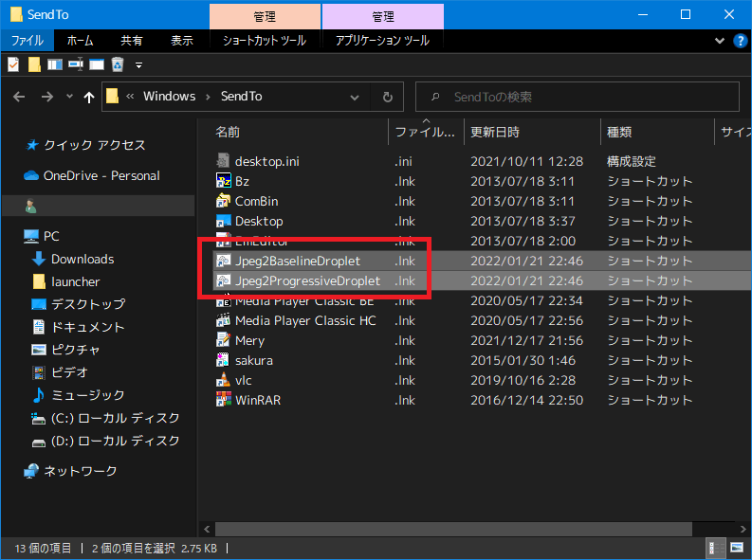Select the Mery shortcut icon

click(x=223, y=340)
